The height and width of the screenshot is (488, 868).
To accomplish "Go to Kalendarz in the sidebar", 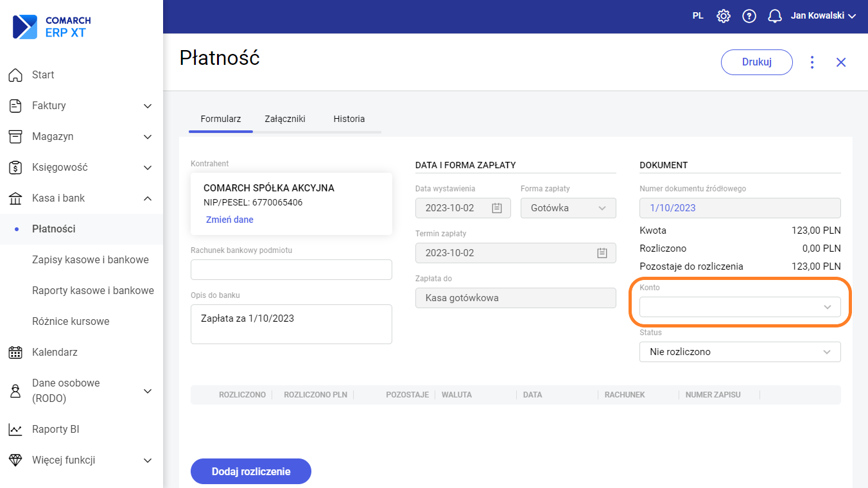I will tap(55, 352).
